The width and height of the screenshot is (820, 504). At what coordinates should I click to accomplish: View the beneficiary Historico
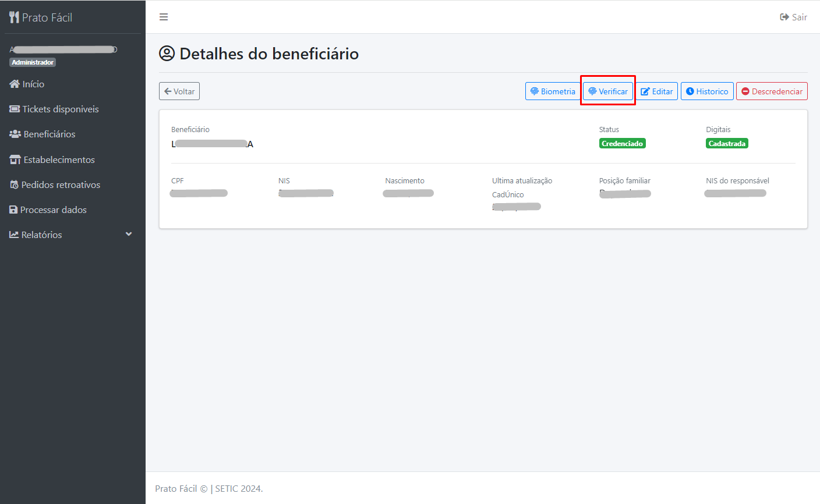point(707,91)
